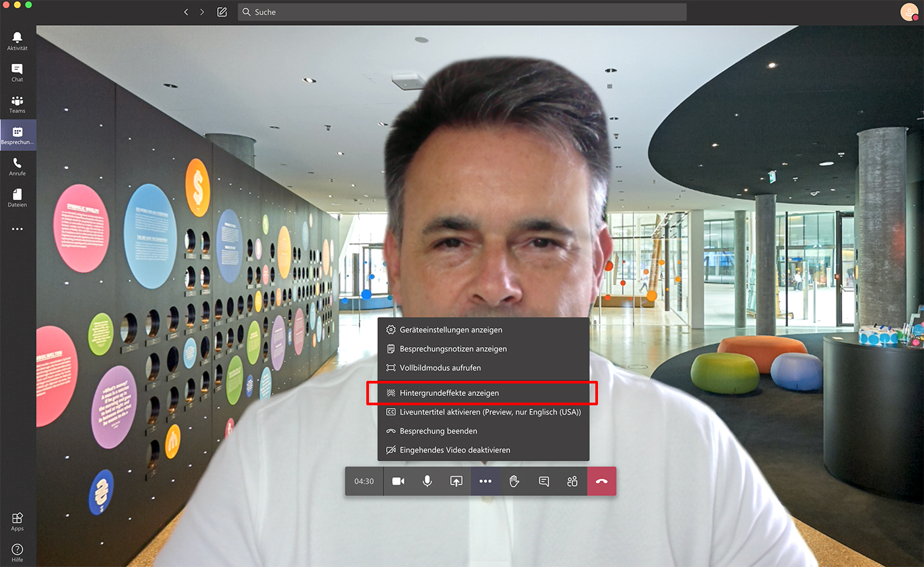The image size is (924, 567).
Task: Raise hand in meeting toolbar
Action: click(x=514, y=481)
